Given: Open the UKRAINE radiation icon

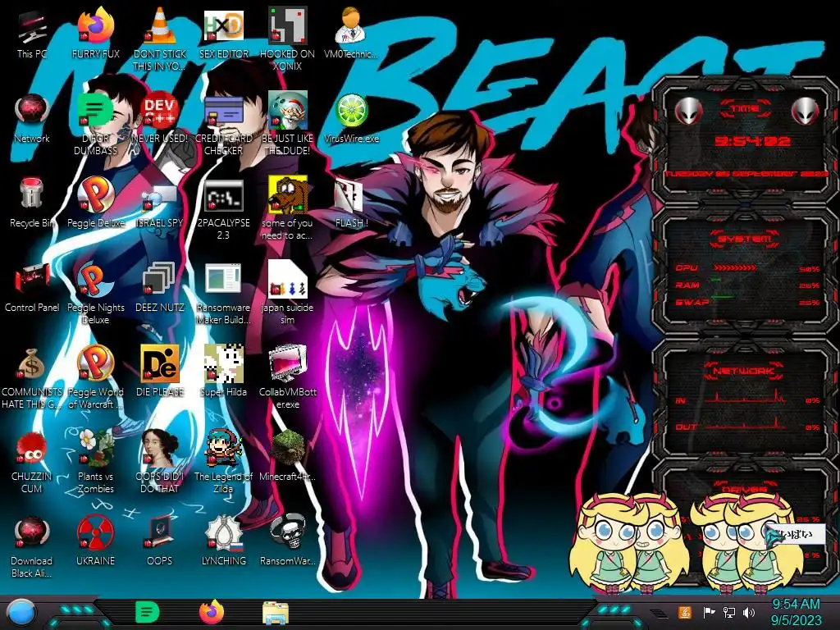Looking at the screenshot, I should 96,533.
